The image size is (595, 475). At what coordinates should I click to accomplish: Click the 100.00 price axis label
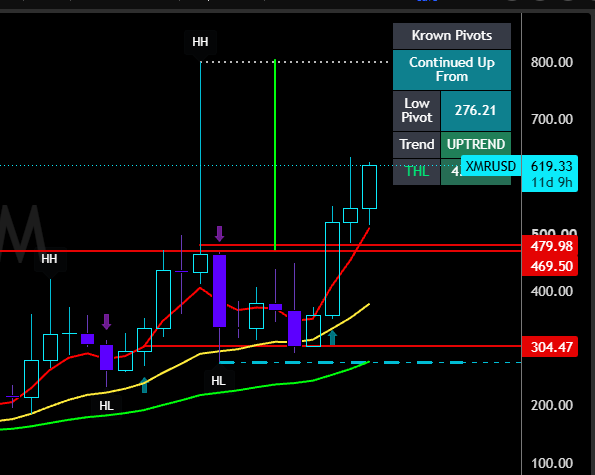(551, 463)
